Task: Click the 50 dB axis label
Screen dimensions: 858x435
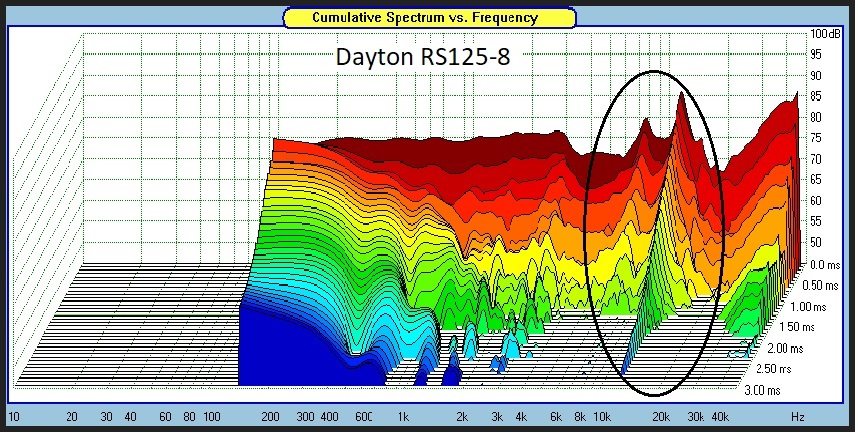Action: click(816, 242)
